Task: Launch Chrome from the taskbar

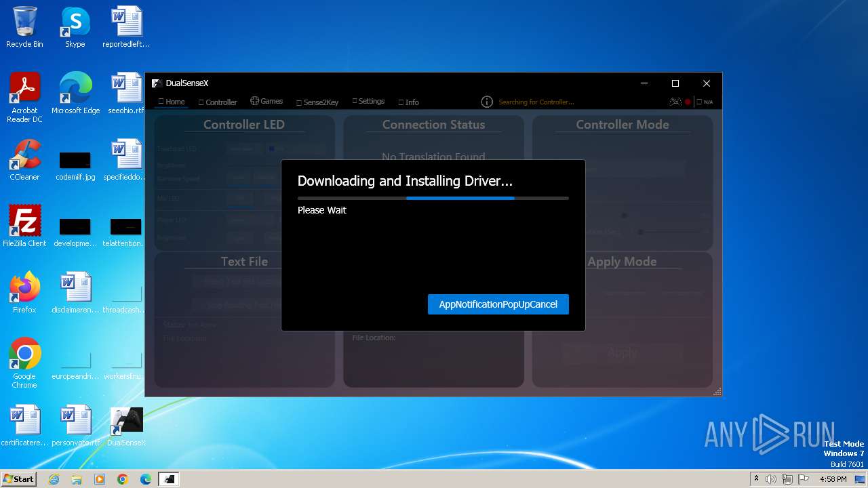Action: (123, 479)
